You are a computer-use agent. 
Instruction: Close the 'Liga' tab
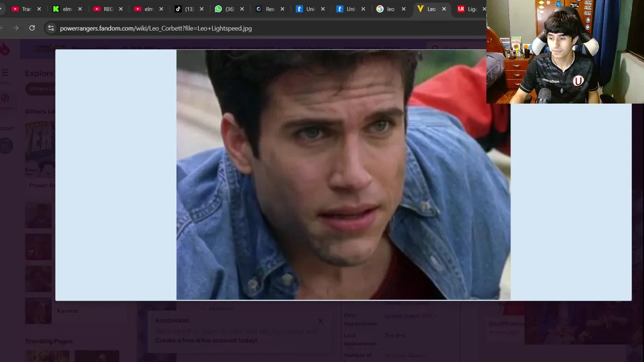[x=484, y=9]
